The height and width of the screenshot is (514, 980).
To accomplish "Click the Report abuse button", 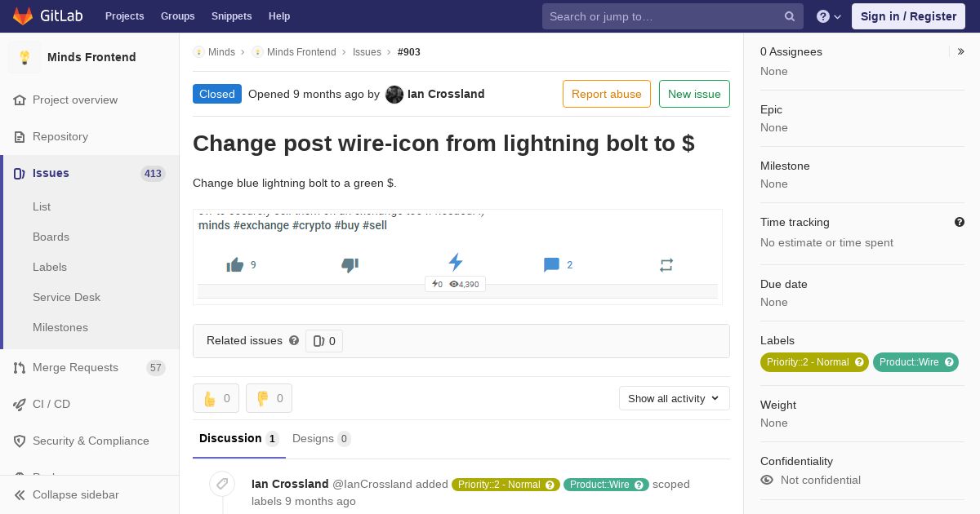I will tap(607, 94).
